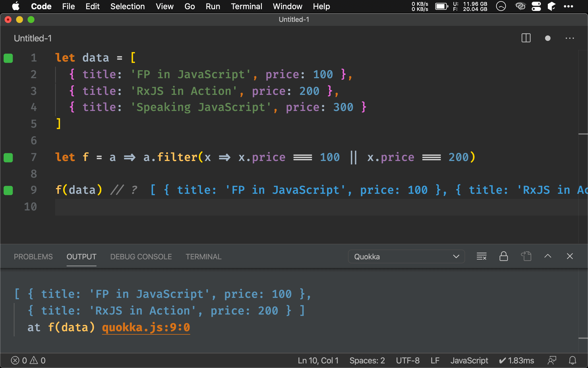Screen dimensions: 588x368
Task: Open the editor More Actions ellipsis
Action: point(570,38)
